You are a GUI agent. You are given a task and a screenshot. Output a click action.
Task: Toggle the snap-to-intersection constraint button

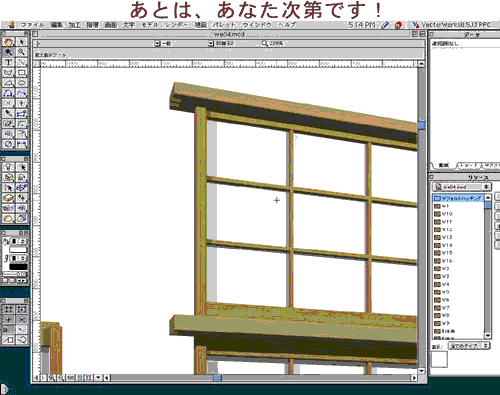pyautogui.click(x=21, y=320)
